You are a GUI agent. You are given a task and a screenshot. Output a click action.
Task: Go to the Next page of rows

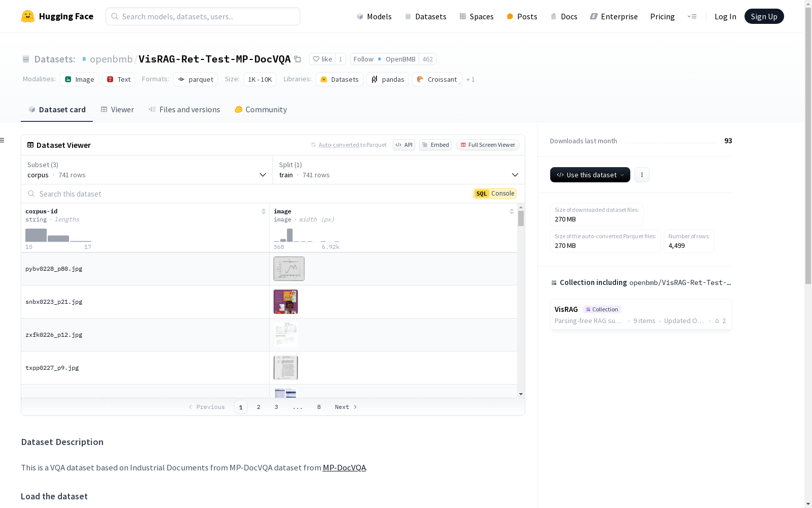(346, 407)
